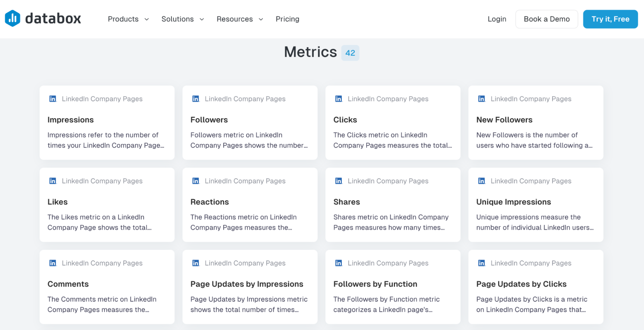Click the LinkedIn icon on the Reactions card

tap(196, 181)
